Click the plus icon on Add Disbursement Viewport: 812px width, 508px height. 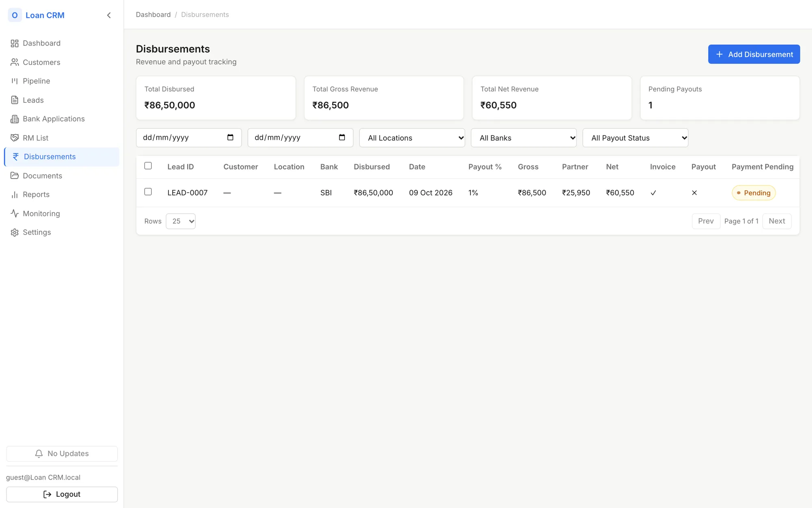pos(719,54)
